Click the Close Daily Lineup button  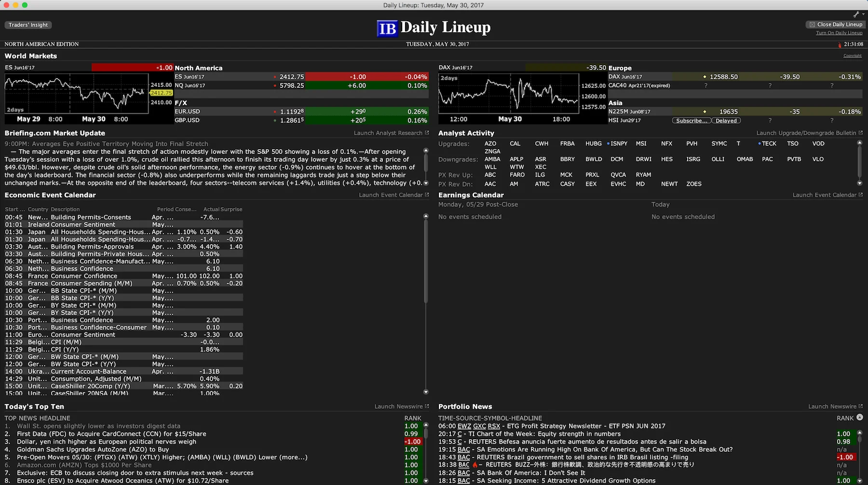tap(835, 24)
